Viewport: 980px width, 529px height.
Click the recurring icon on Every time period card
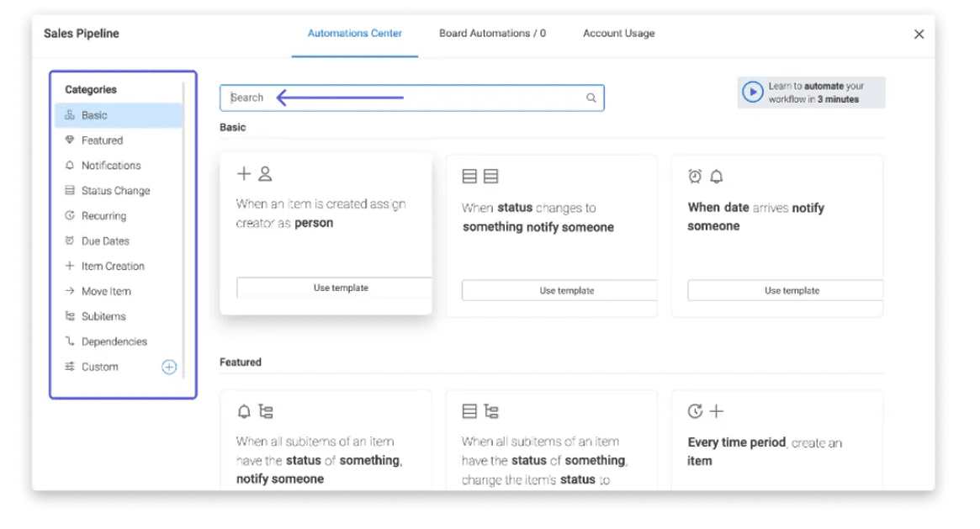pyautogui.click(x=695, y=411)
